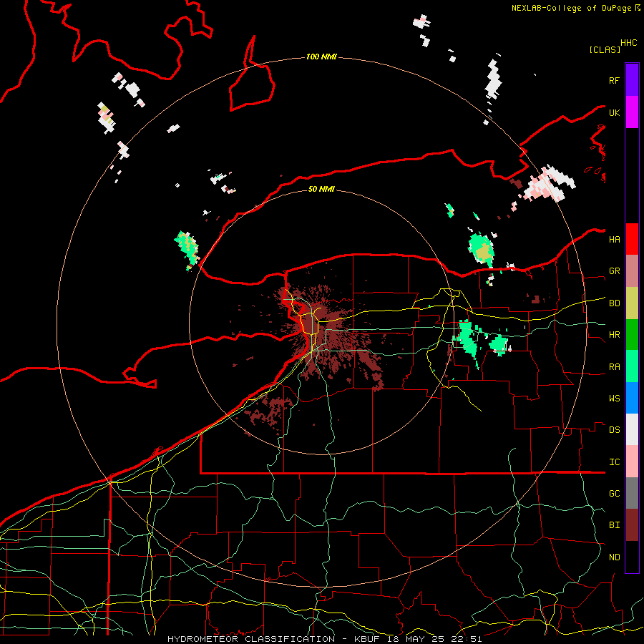Click the WS wet snow blue swatch
Viewport: 644px width, 644px height.
(632, 398)
